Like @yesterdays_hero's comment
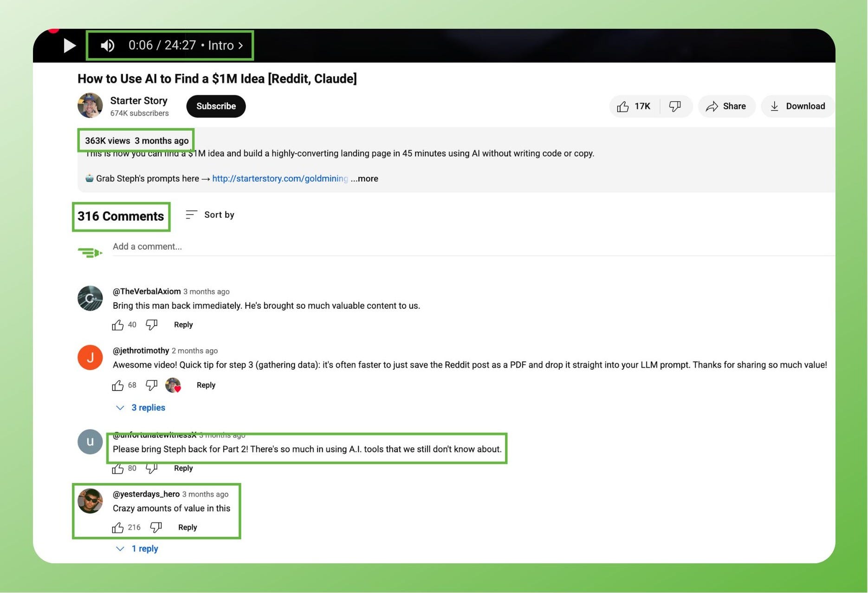The image size is (868, 593). 117,528
